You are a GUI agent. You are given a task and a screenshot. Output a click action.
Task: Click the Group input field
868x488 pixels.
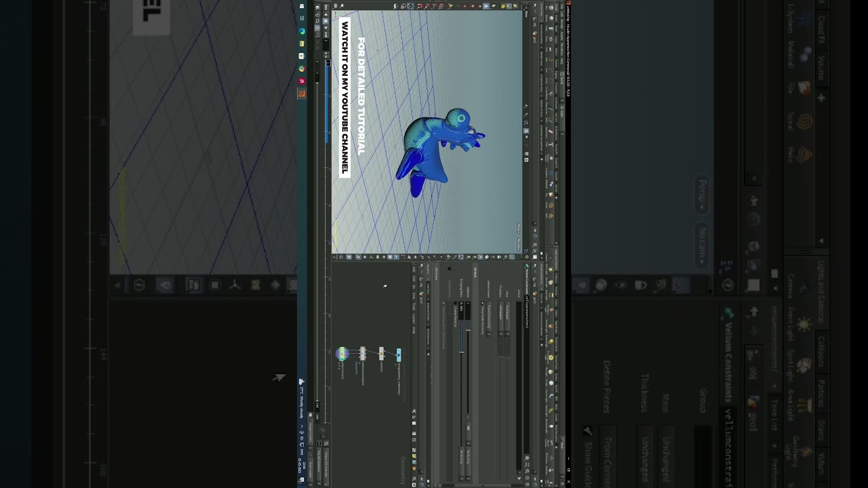click(519, 385)
